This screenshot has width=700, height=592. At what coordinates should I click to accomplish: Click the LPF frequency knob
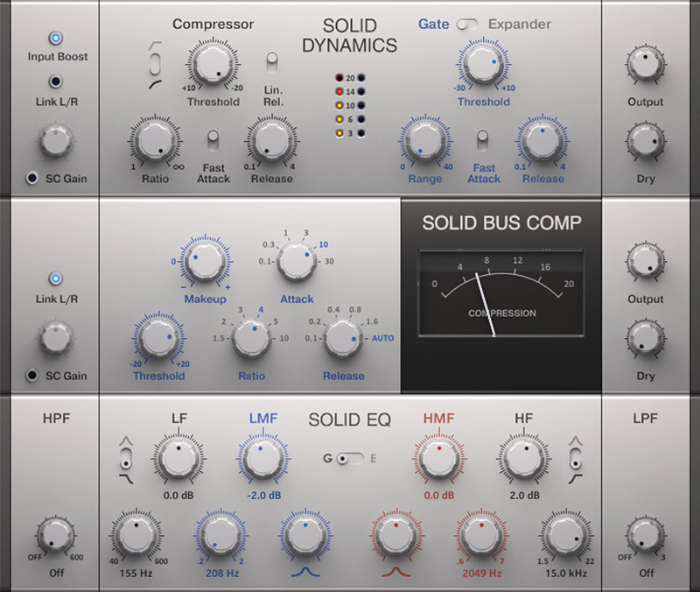[646, 535]
